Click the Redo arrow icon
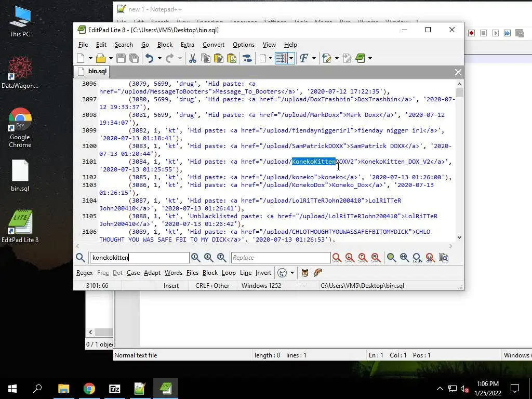The image size is (532, 399). [x=170, y=58]
